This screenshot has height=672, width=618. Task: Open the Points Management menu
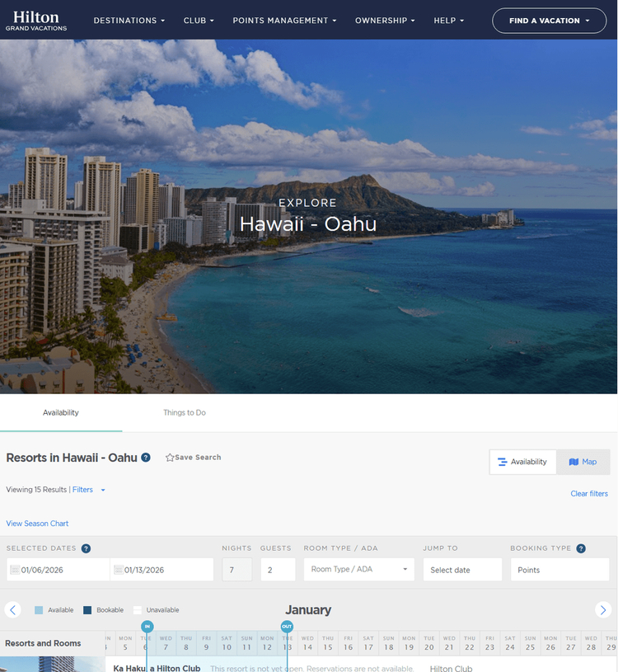pyautogui.click(x=284, y=21)
